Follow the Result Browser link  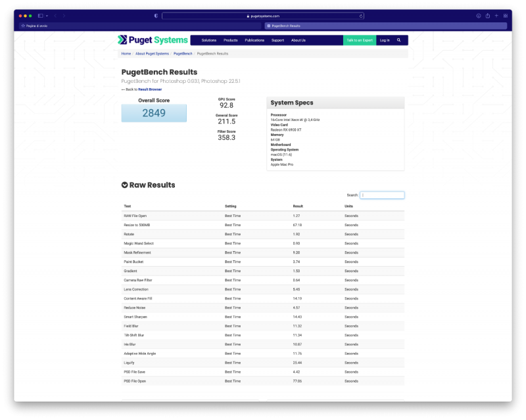click(x=150, y=89)
